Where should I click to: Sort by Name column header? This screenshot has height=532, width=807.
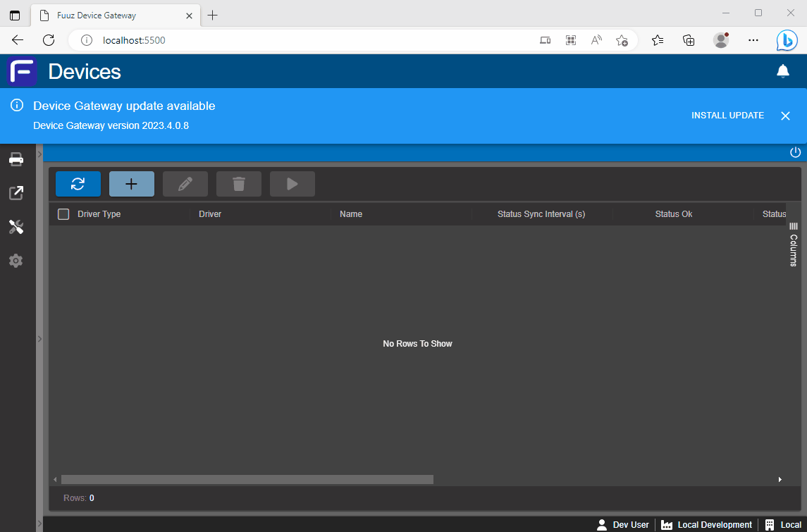click(x=351, y=214)
